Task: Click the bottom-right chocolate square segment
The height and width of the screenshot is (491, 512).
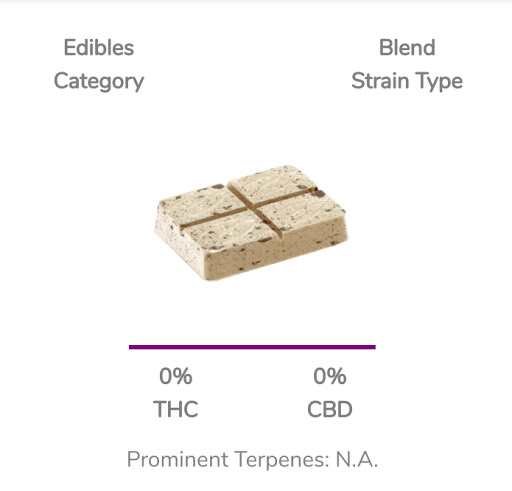Action: click(x=302, y=212)
